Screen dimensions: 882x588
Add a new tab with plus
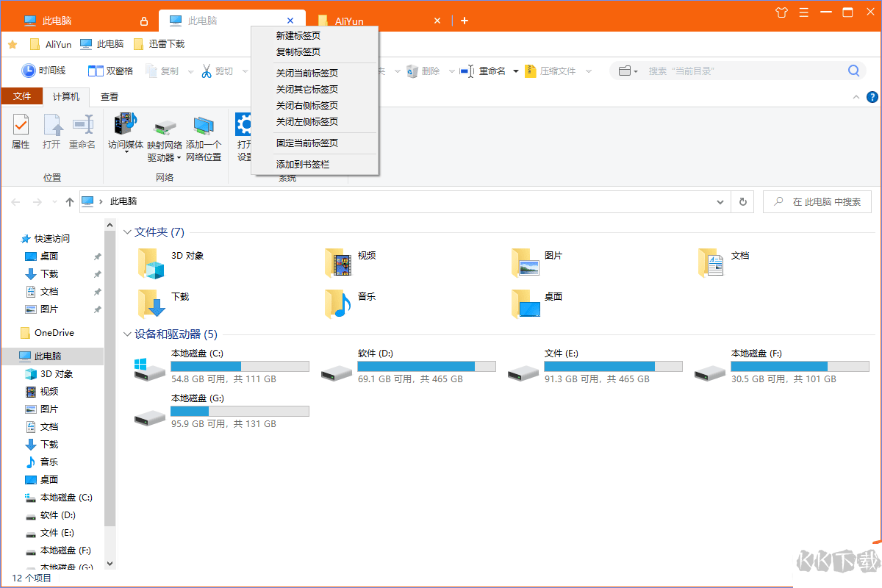click(465, 21)
